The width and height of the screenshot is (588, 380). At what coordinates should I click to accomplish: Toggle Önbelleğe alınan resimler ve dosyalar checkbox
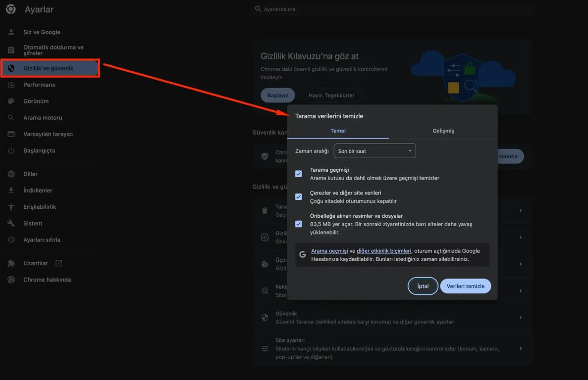(299, 224)
